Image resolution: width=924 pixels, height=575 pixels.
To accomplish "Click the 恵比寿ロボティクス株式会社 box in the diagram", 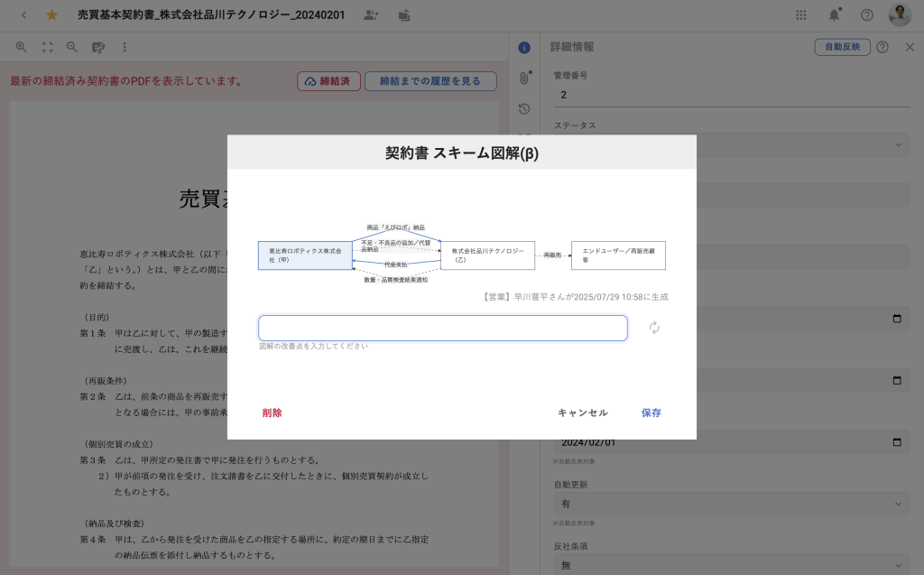I will (305, 255).
